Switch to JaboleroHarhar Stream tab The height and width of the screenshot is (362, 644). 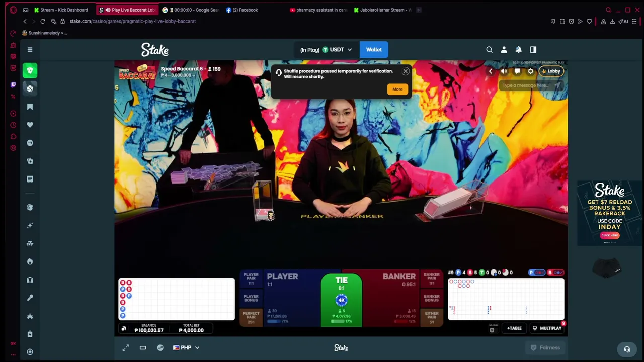[382, 10]
